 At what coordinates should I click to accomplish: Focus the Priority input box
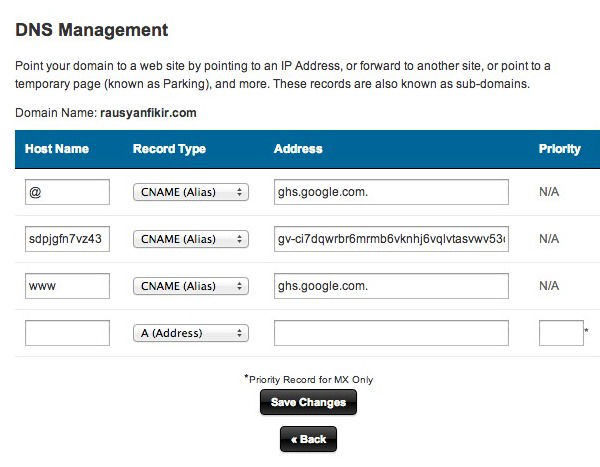[560, 333]
